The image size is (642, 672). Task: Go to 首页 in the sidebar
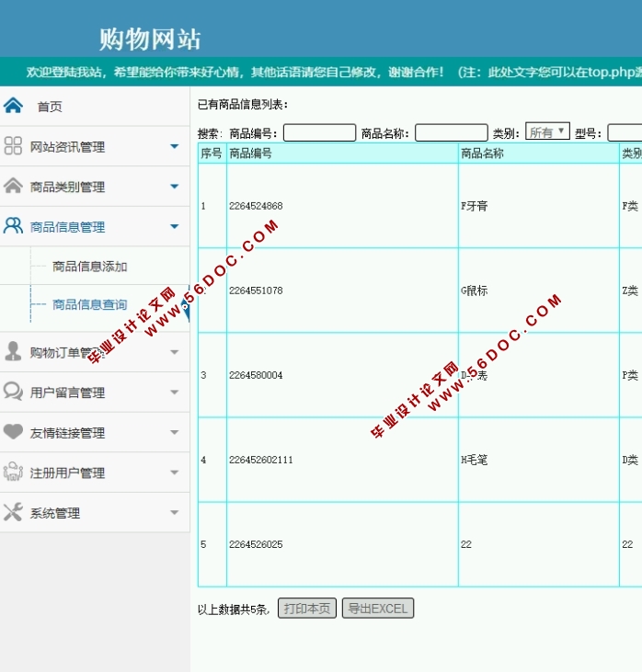[x=50, y=107]
